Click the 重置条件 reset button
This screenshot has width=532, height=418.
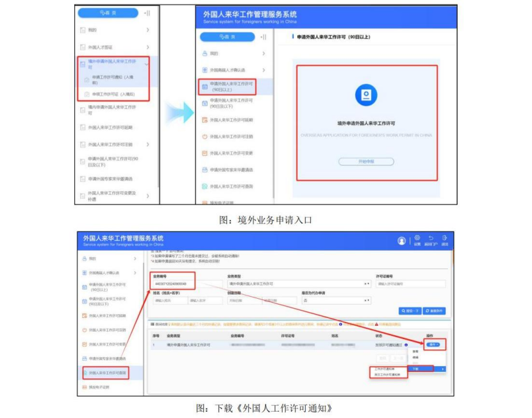(x=435, y=311)
